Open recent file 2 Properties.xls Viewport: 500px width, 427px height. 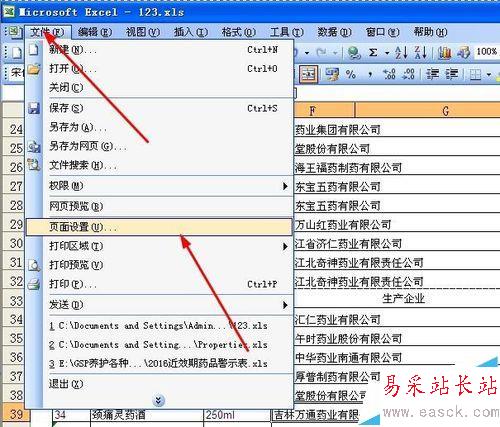[159, 345]
